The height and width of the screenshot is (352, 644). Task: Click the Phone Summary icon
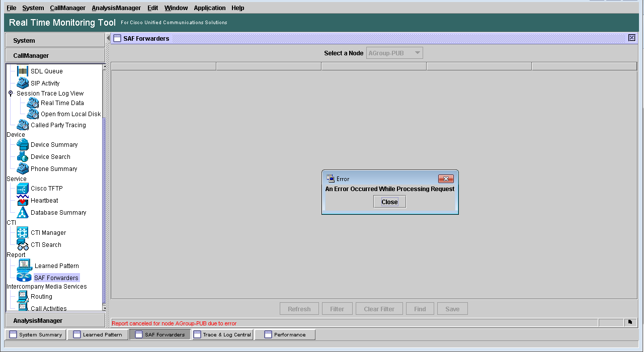23,168
